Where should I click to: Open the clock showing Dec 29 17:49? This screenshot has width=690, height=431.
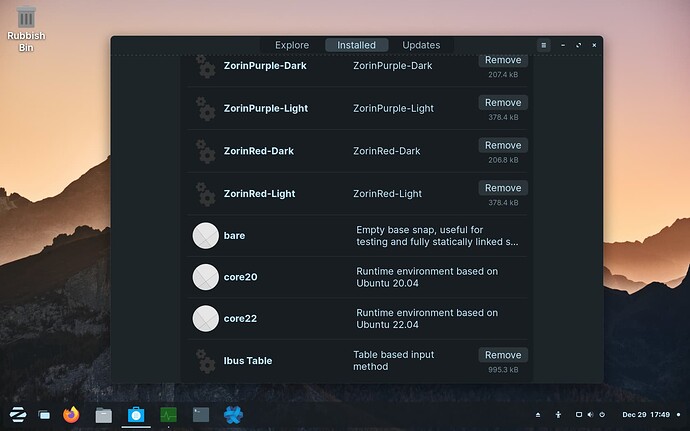[646, 415]
